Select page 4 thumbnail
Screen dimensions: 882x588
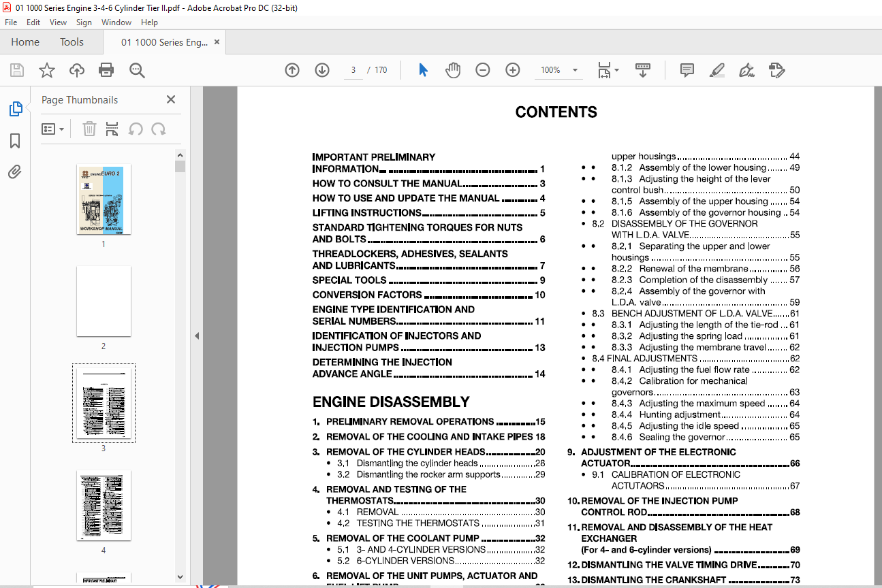(x=104, y=506)
